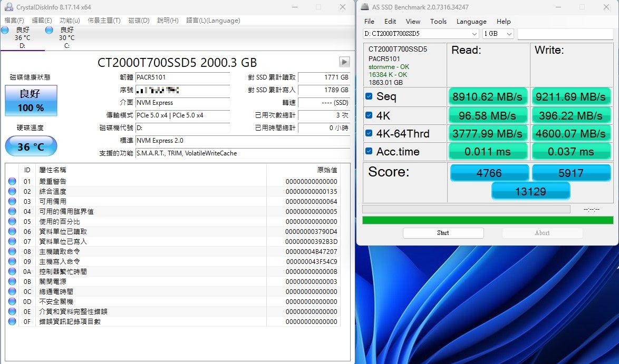This screenshot has height=364, width=619.
Task: Open the drive selection dropdown in AS SSD
Action: click(421, 34)
